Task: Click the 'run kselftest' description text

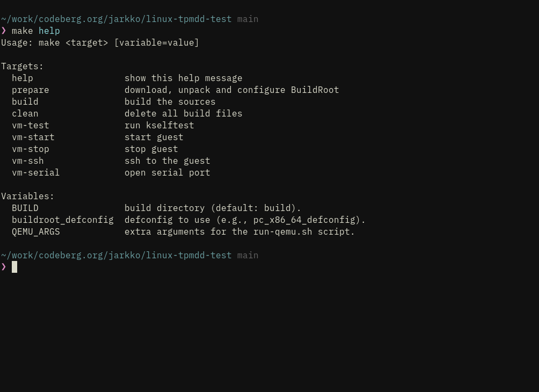Action: (x=159, y=126)
